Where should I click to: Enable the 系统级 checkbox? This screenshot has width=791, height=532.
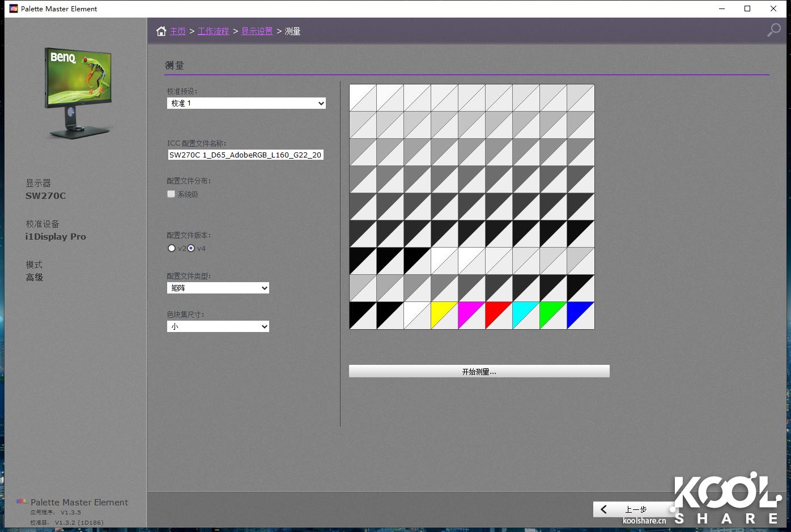point(171,194)
